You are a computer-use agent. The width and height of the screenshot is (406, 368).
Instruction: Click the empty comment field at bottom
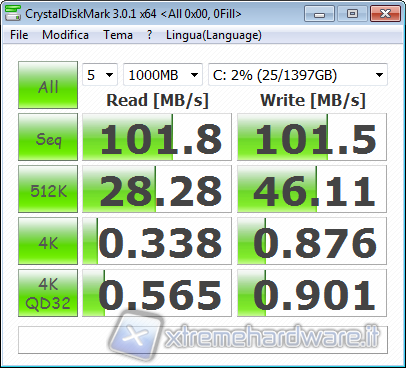click(x=203, y=340)
